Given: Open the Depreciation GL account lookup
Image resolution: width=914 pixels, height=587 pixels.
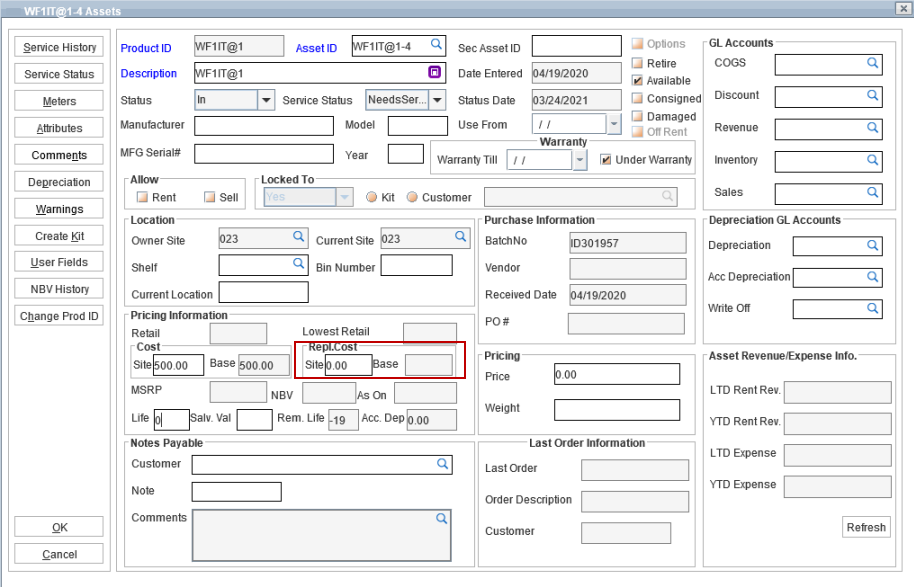Looking at the screenshot, I should coord(872,245).
